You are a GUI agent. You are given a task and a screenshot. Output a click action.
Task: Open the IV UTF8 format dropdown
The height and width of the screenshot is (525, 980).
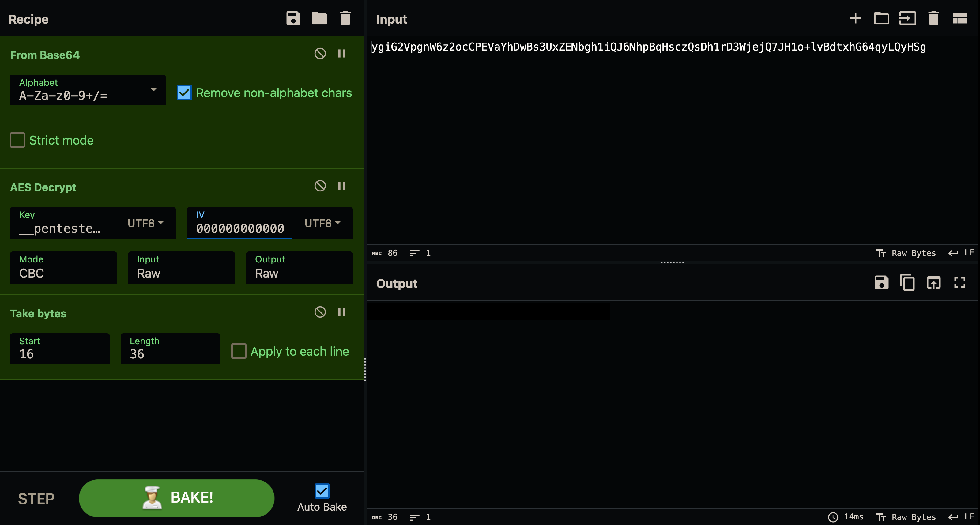[322, 223]
